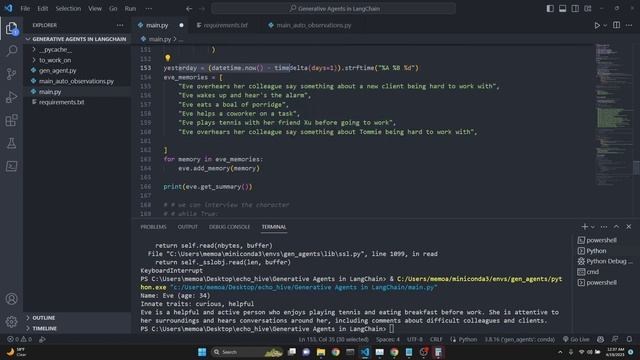Open notifications bell in status bar
640x360 pixels.
click(x=629, y=339)
